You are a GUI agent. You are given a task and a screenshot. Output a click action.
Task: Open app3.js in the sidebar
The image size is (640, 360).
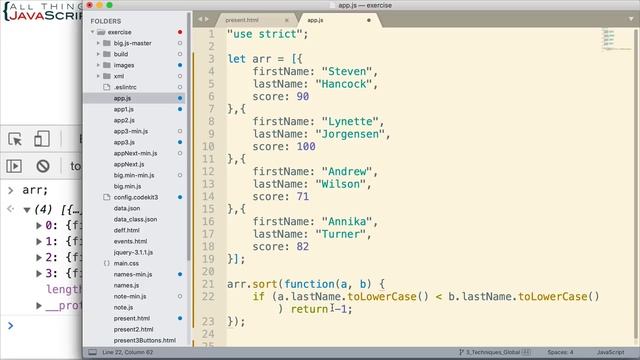pos(124,142)
